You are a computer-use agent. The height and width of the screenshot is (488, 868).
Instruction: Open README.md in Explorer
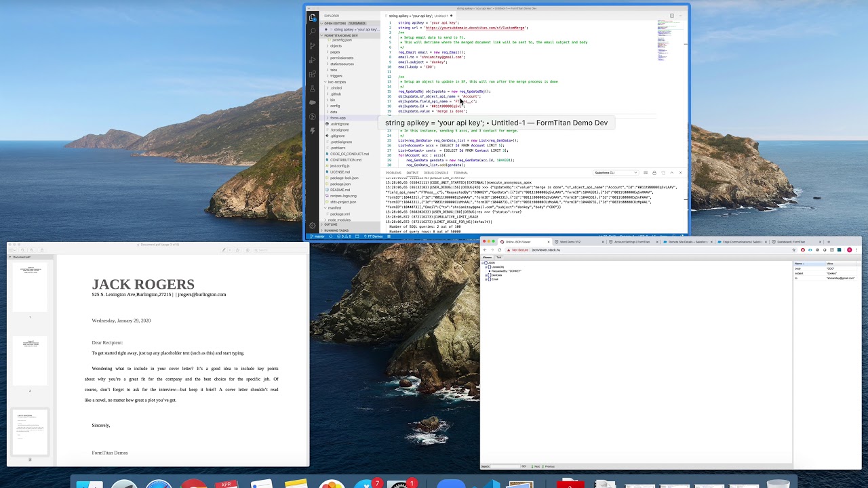(340, 190)
